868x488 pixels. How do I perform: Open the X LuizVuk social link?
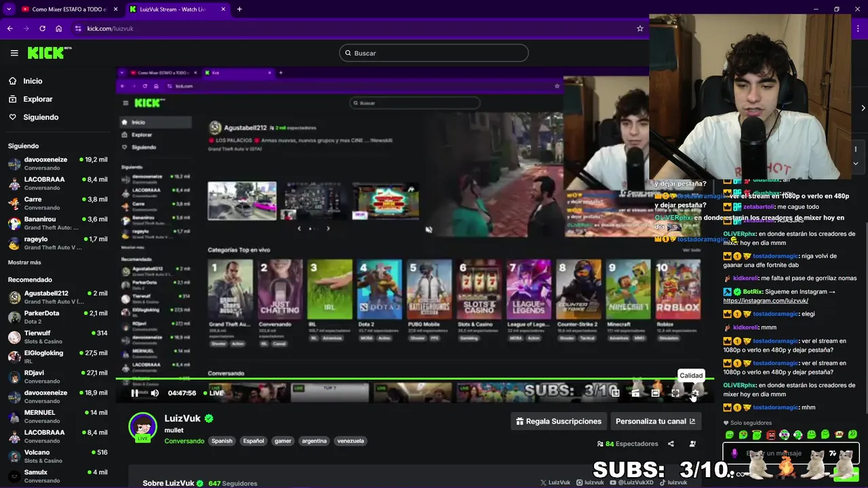point(555,483)
